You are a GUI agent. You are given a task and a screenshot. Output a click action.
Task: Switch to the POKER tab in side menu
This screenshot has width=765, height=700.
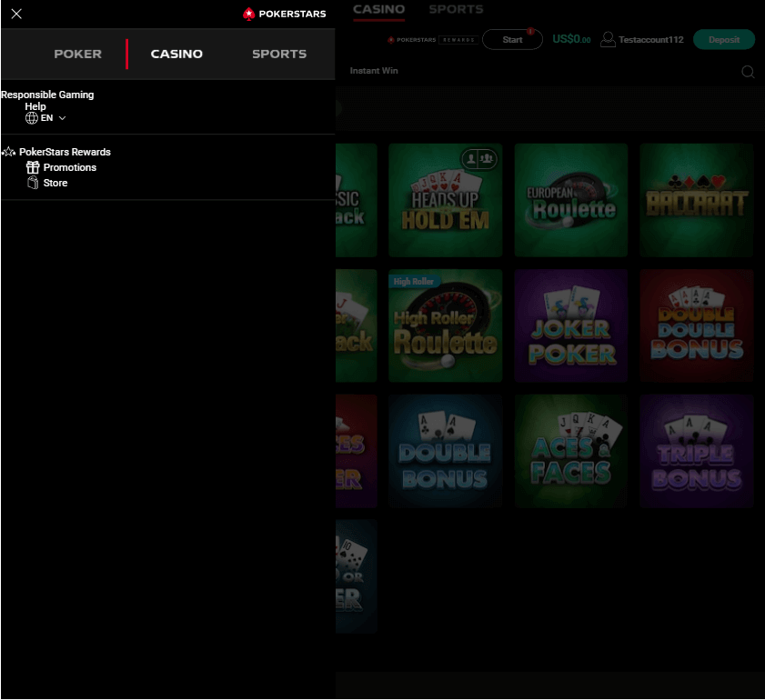(x=77, y=54)
